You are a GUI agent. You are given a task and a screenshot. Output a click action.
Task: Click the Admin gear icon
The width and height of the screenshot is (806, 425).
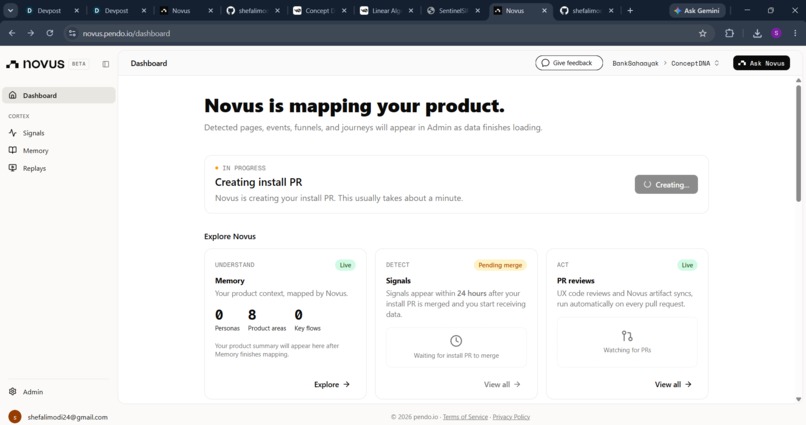point(13,391)
